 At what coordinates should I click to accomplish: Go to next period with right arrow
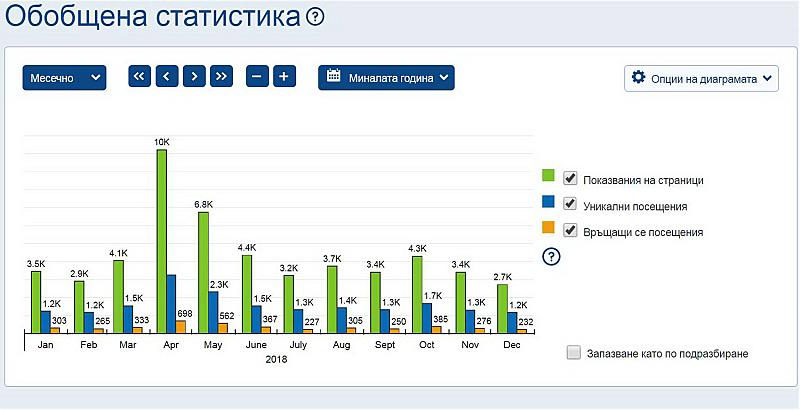click(x=194, y=76)
